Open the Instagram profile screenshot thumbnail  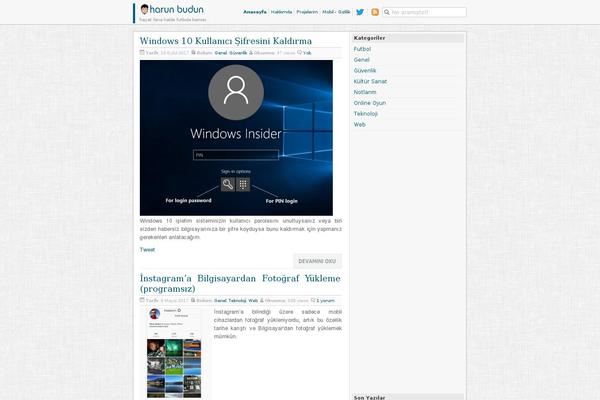174,352
